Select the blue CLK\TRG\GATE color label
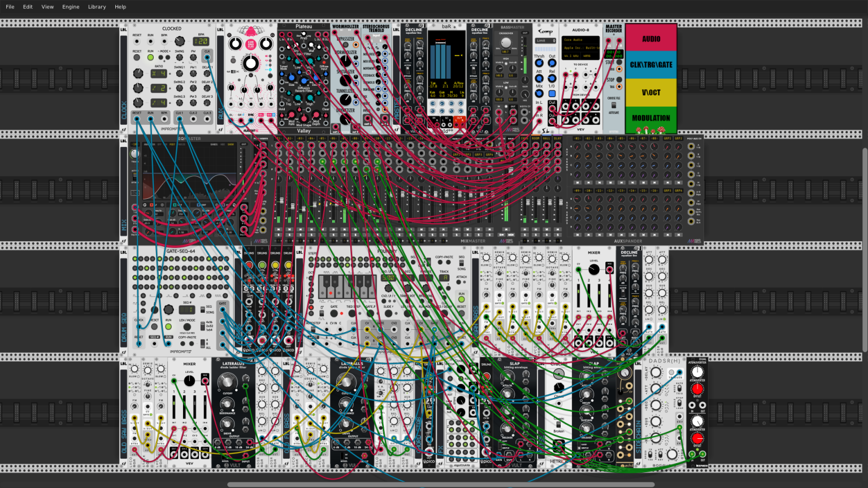Image resolution: width=868 pixels, height=488 pixels. tap(651, 65)
